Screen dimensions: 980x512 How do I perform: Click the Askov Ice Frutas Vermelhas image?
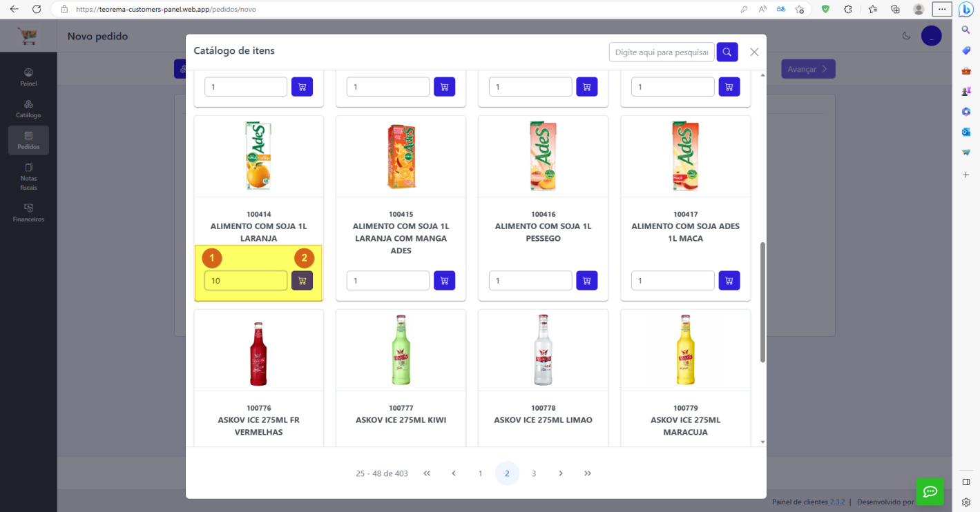[x=258, y=353]
